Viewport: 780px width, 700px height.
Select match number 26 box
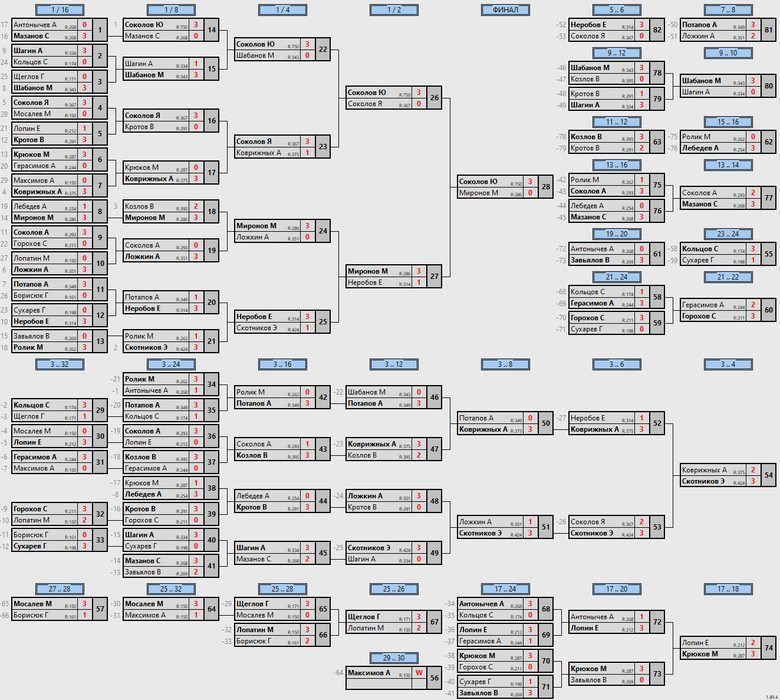tap(435, 98)
